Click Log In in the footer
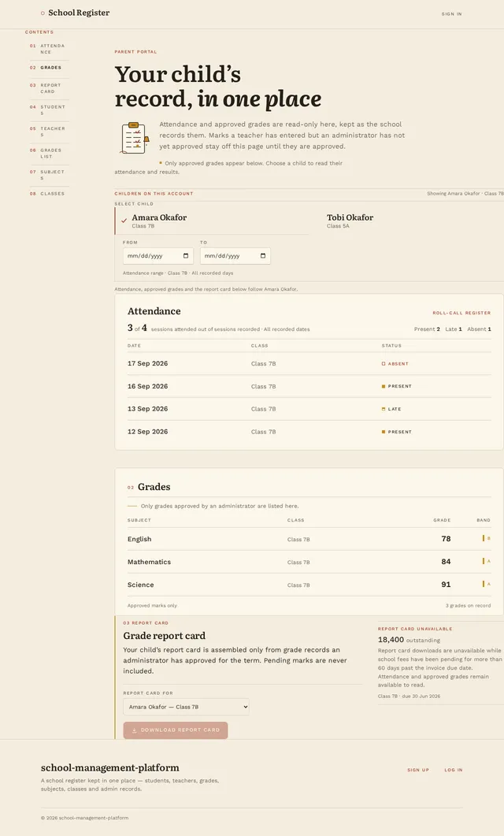 [x=454, y=770]
